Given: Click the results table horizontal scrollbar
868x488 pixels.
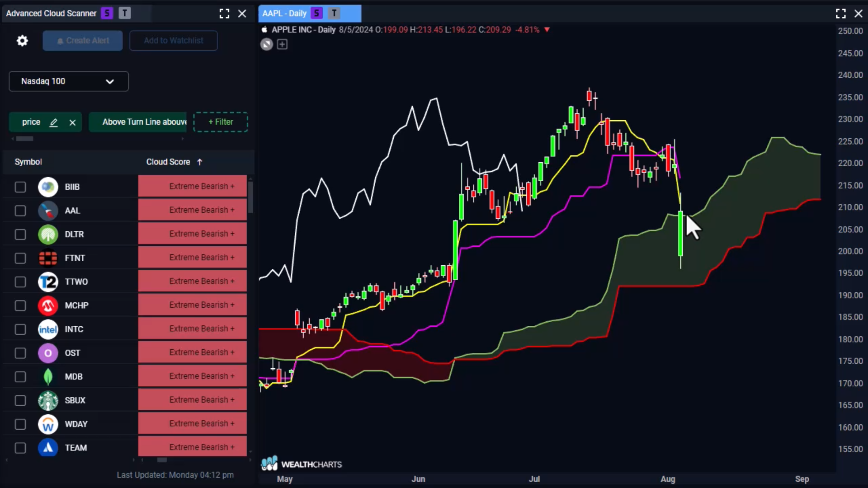Looking at the screenshot, I should tap(162, 460).
